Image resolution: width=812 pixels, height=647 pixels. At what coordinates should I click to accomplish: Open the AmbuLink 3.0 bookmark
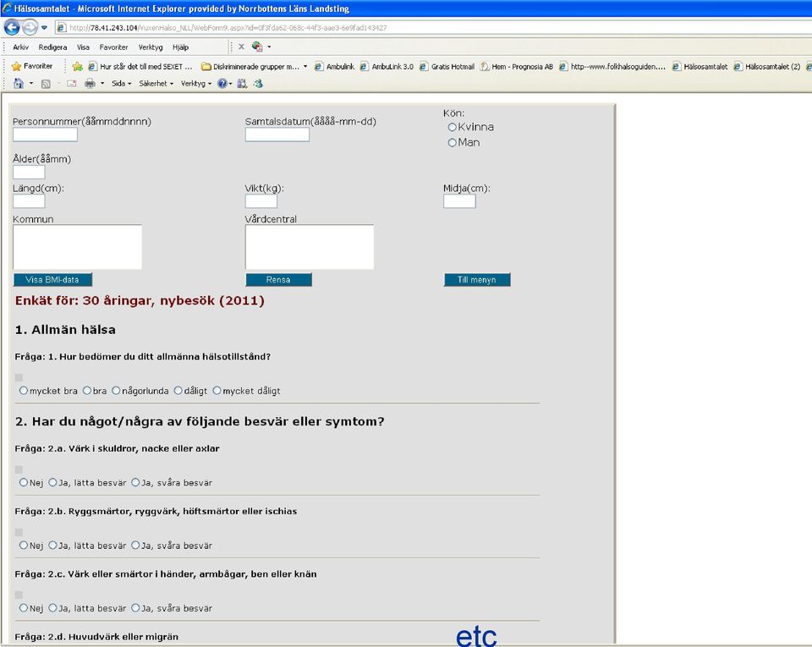(x=387, y=66)
